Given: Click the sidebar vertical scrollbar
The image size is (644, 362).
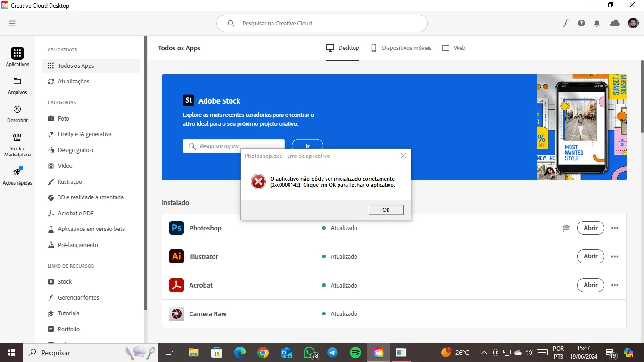Looking at the screenshot, I should [145, 173].
